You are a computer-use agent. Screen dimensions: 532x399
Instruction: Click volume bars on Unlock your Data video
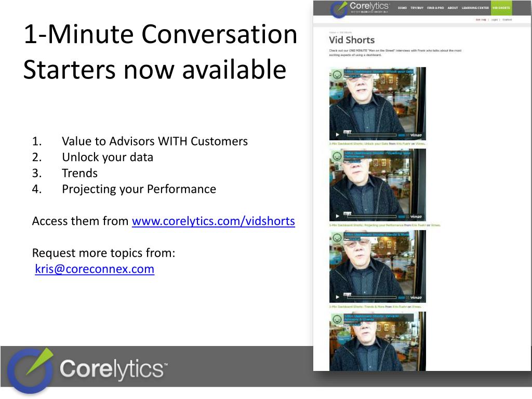[x=403, y=135]
